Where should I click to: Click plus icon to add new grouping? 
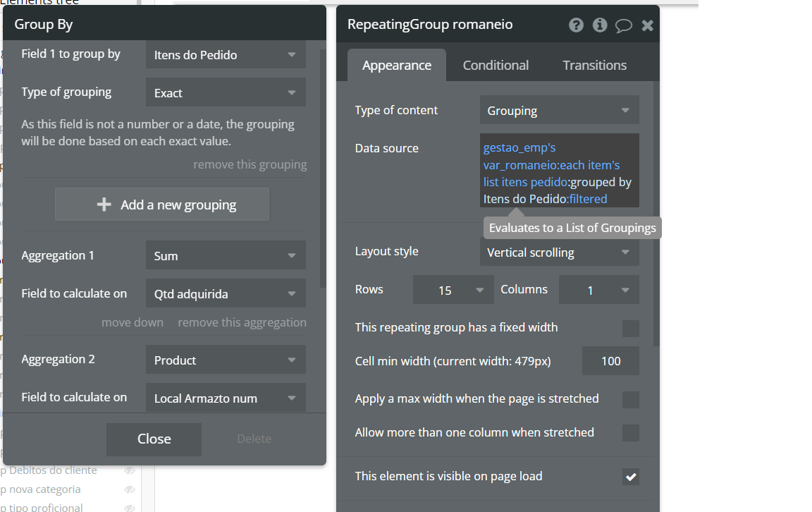[x=104, y=205]
